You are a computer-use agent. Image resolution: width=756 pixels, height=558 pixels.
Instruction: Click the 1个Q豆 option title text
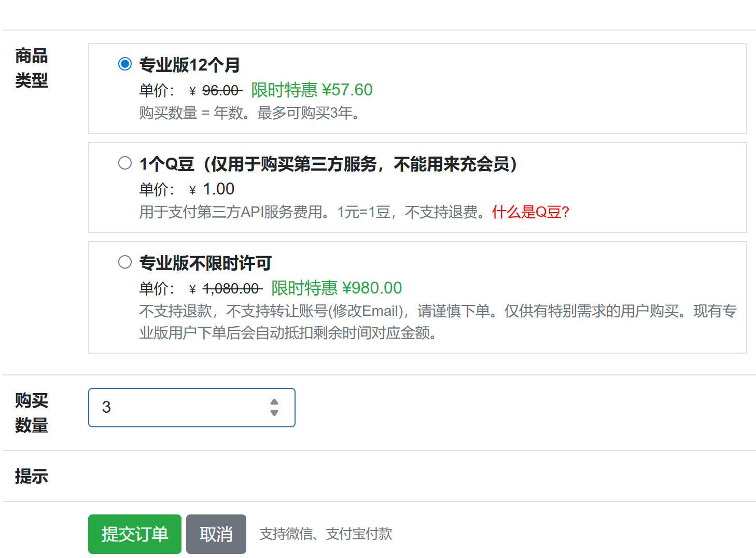[328, 164]
